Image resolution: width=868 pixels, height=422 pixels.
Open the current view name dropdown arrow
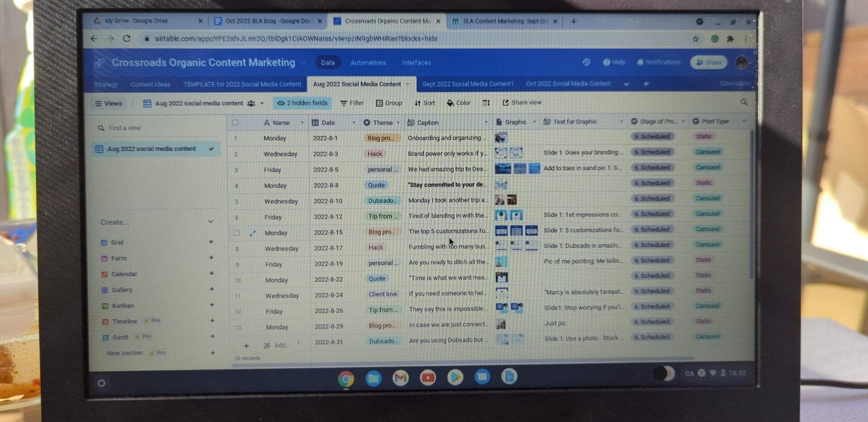pyautogui.click(x=262, y=103)
